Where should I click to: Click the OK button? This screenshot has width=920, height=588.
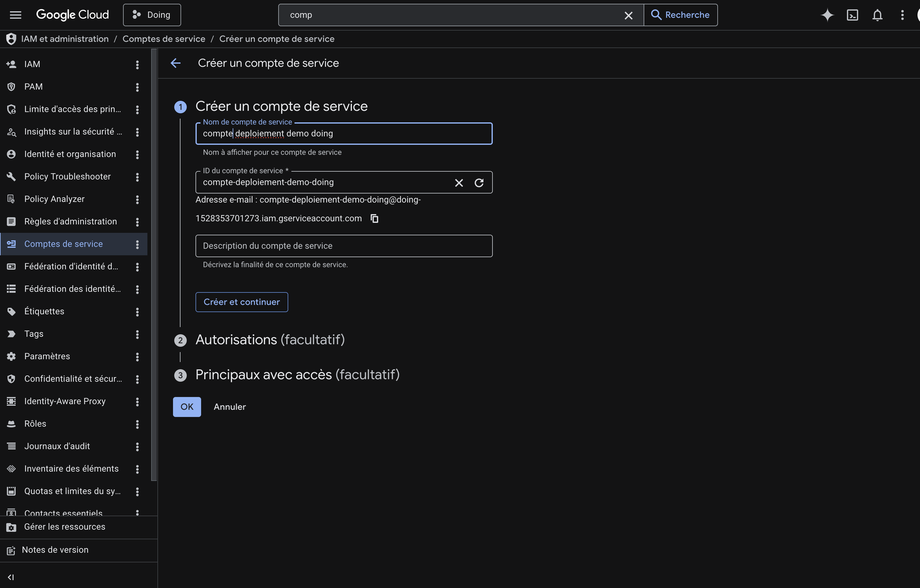point(187,407)
